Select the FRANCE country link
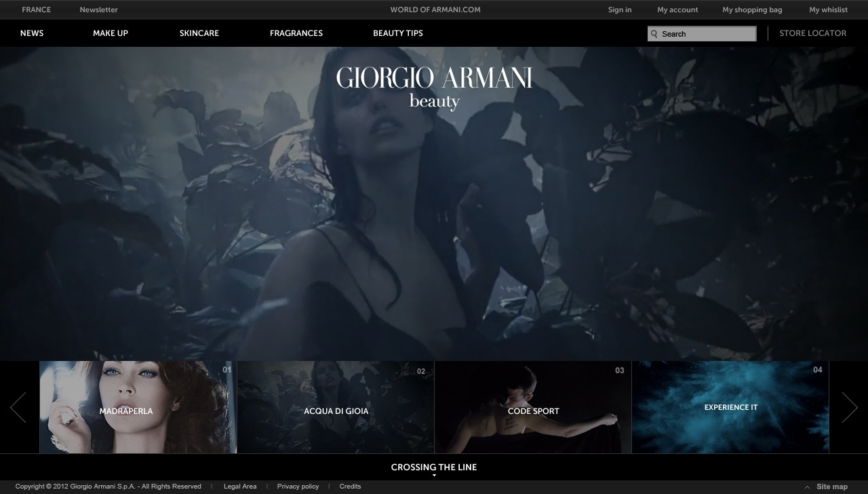The image size is (868, 494). pyautogui.click(x=37, y=9)
